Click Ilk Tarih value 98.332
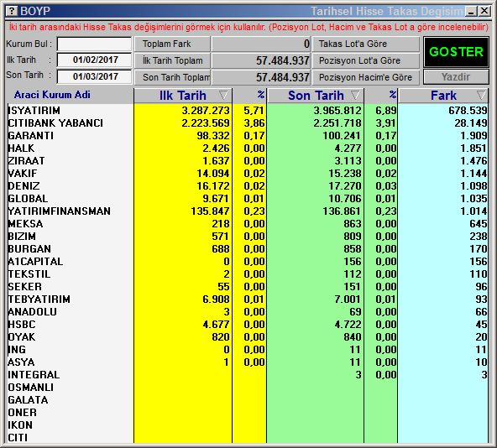The height and width of the screenshot is (448, 497). [x=213, y=136]
